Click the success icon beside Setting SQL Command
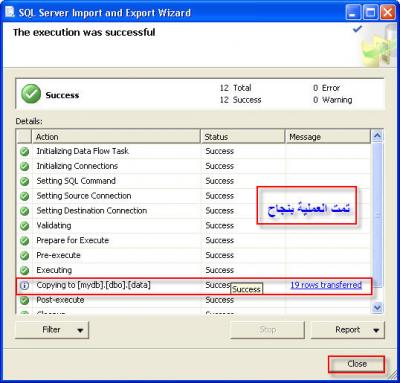 pyautogui.click(x=24, y=181)
